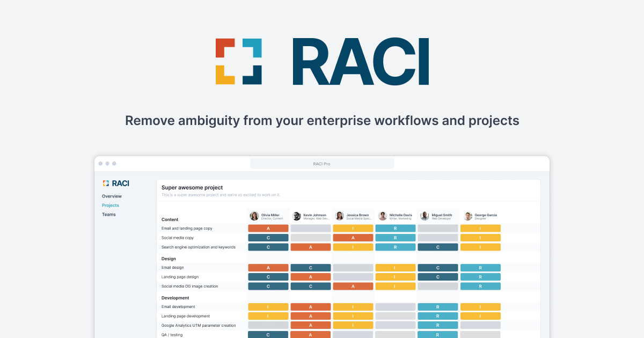Click Olivia Miller's A cell for Email and landing page copy

pos(268,229)
